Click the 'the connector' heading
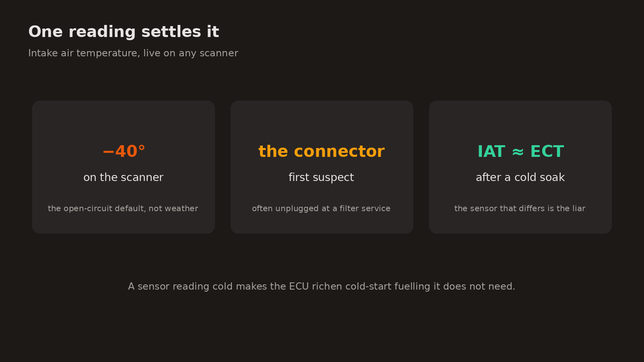Image resolution: width=644 pixels, height=362 pixels. [x=322, y=152]
